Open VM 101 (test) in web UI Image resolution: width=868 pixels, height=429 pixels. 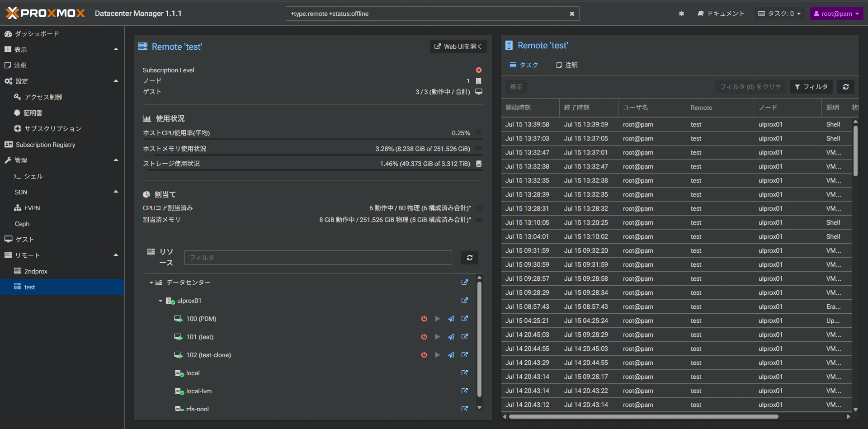[464, 336]
